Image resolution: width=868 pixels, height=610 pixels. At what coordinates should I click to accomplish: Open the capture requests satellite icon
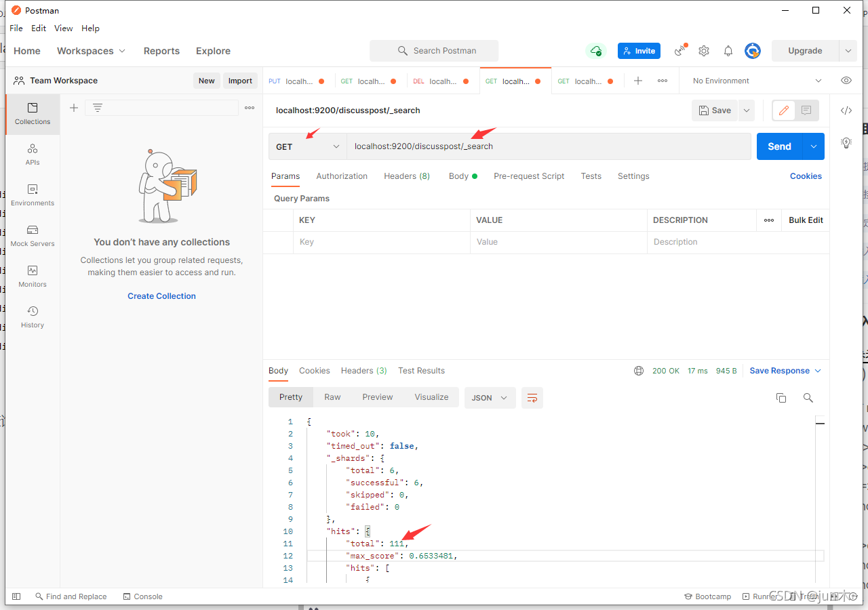[x=680, y=51]
